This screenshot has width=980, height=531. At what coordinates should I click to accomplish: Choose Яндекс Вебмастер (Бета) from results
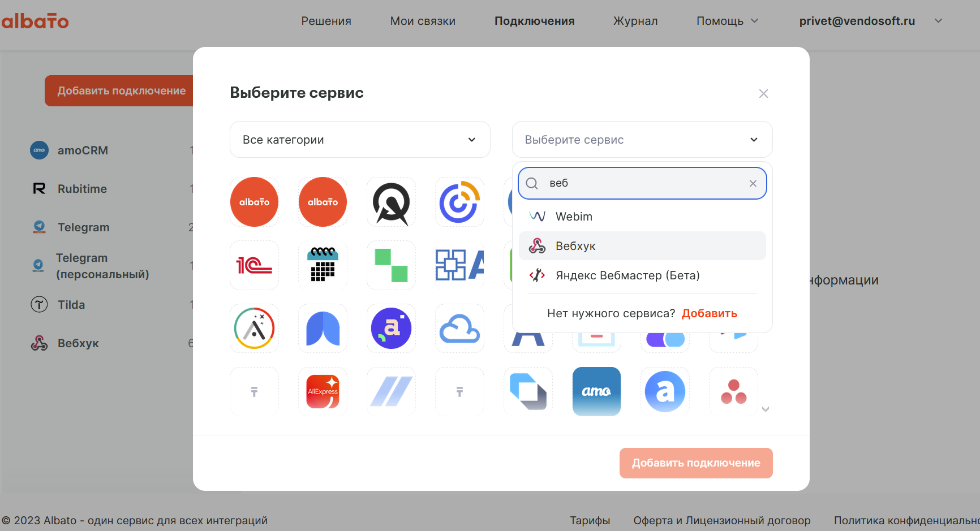tap(642, 275)
